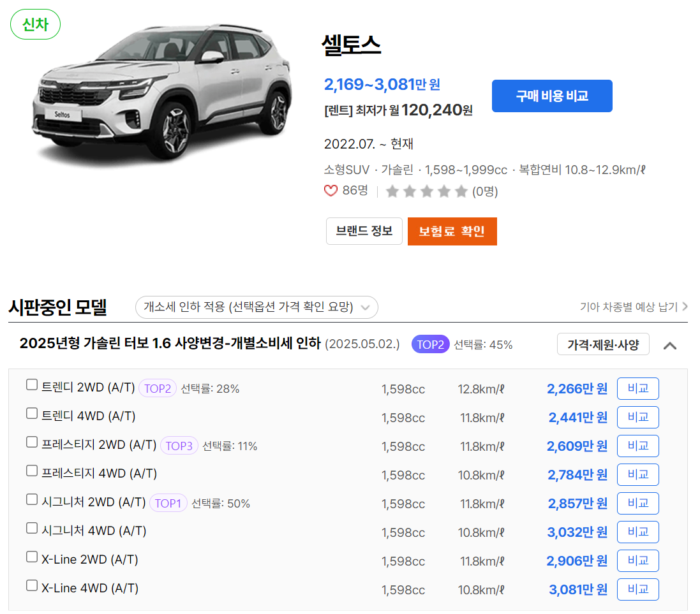
Task: Click the 2,266만 원 price
Action: [x=577, y=389]
